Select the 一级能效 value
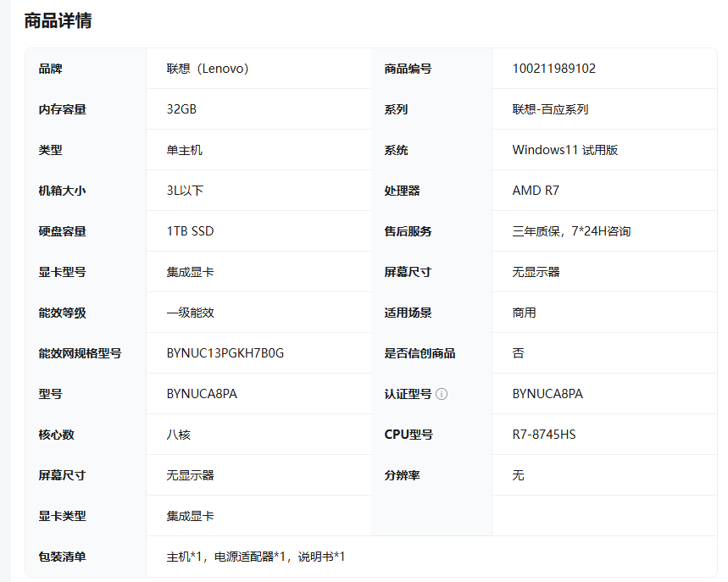728x582 pixels. click(191, 313)
